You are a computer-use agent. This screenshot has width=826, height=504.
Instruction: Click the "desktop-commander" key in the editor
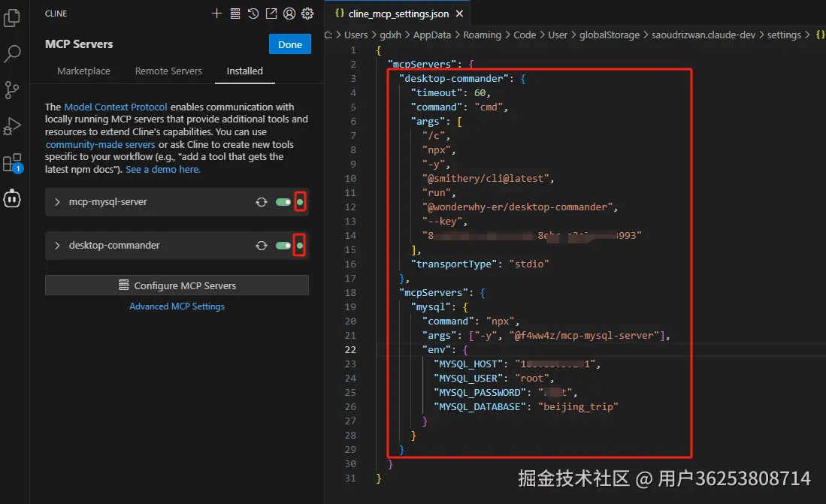pos(453,78)
